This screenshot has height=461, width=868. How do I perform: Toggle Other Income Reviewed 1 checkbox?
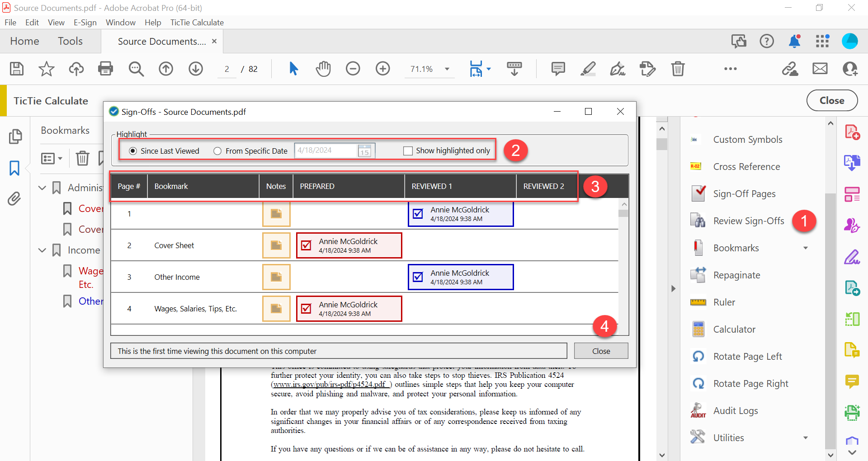click(418, 277)
